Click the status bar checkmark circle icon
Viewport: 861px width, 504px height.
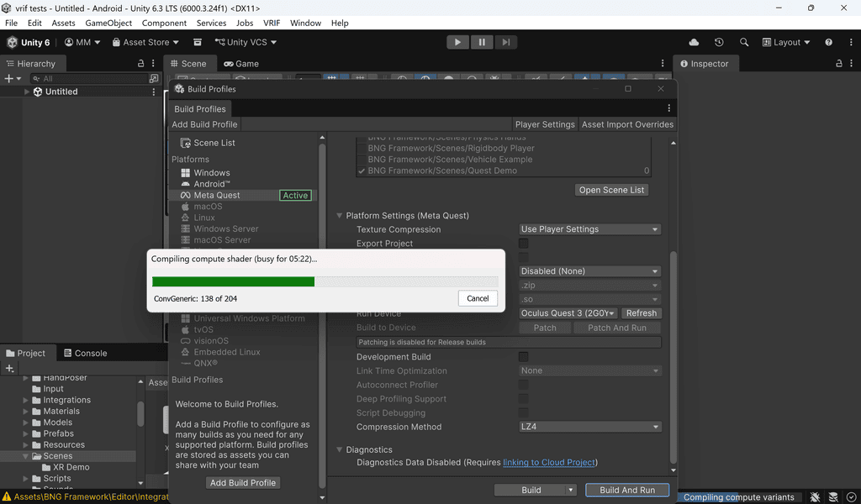pyautogui.click(x=851, y=497)
